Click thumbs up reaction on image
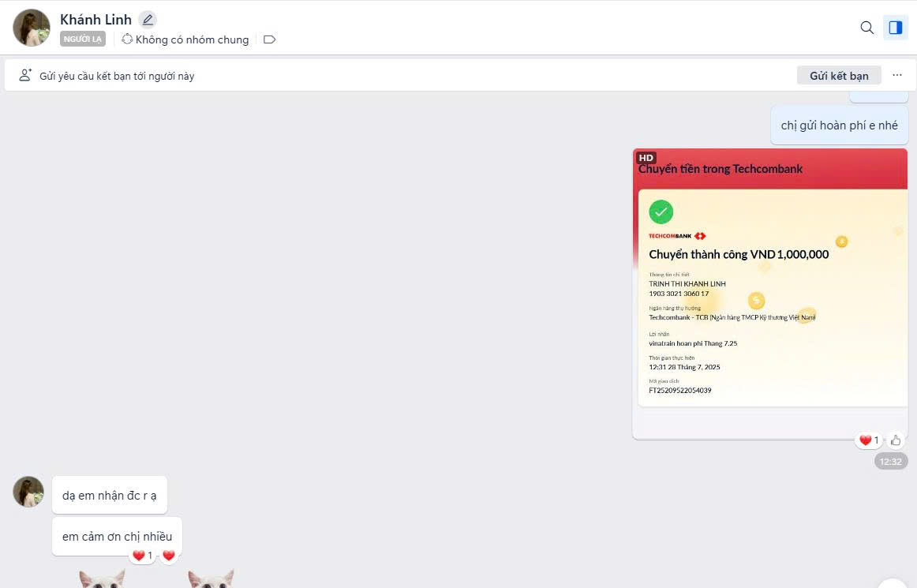Image resolution: width=917 pixels, height=588 pixels. pyautogui.click(x=896, y=440)
